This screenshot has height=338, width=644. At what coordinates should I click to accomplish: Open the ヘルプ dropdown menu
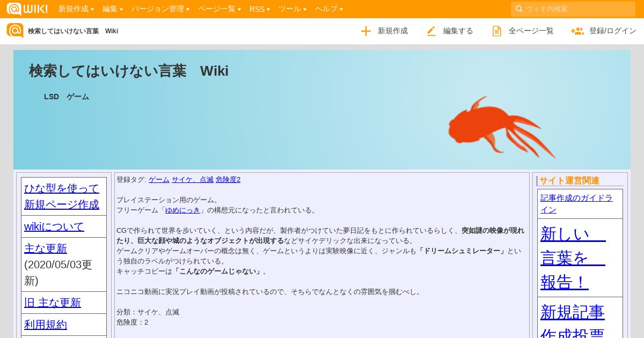[329, 9]
